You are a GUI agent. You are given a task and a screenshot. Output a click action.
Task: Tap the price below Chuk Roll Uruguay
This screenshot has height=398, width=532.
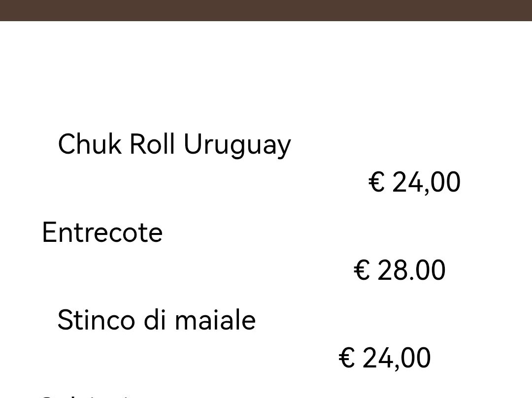tap(414, 182)
